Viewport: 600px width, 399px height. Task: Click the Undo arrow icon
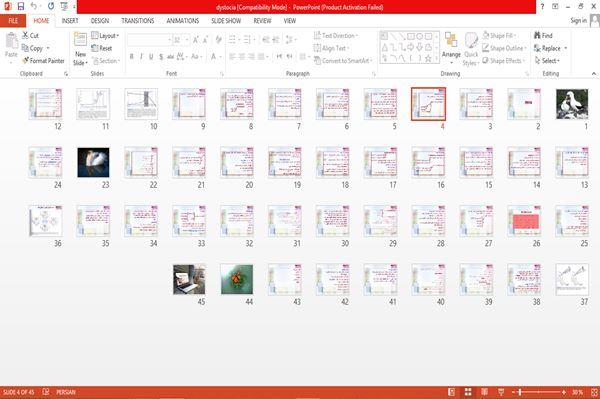[x=34, y=6]
